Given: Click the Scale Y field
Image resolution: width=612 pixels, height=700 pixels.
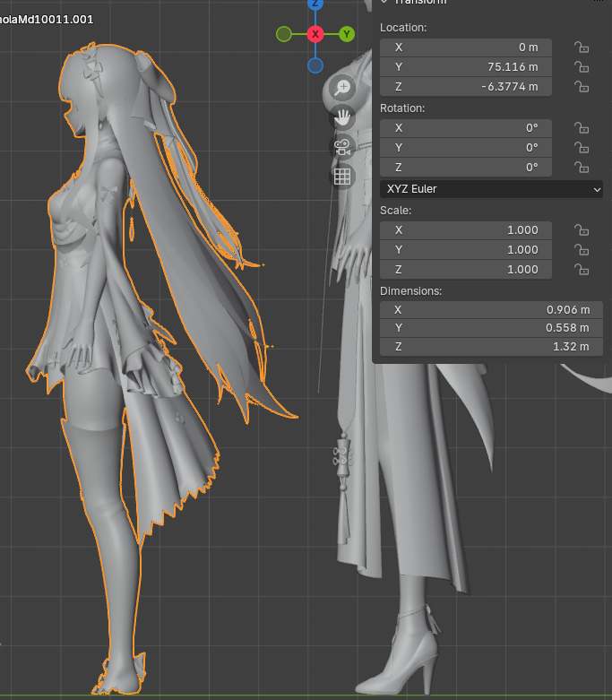Looking at the screenshot, I should (x=466, y=250).
